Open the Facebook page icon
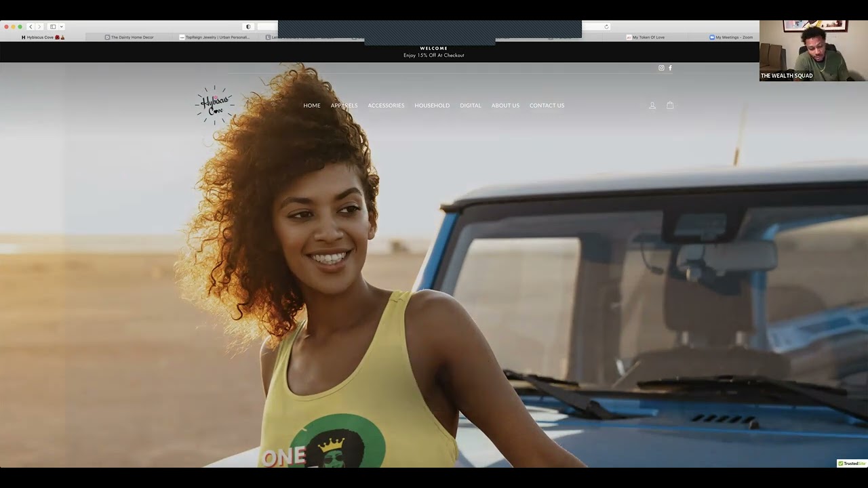The height and width of the screenshot is (488, 868). (x=670, y=68)
